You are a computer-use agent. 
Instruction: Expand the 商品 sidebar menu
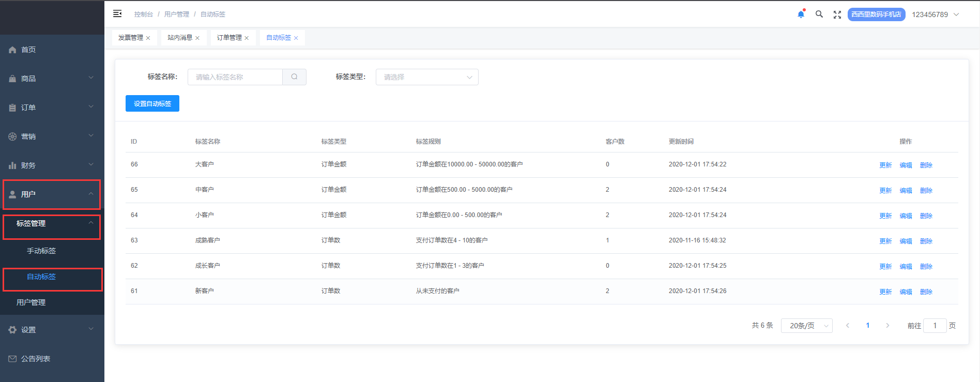(x=52, y=79)
